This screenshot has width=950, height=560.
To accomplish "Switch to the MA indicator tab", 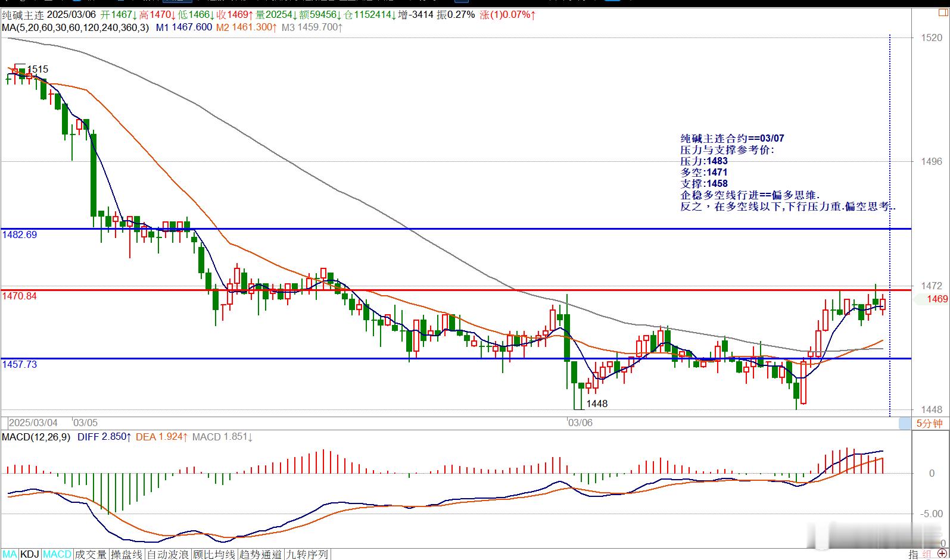I will point(10,554).
